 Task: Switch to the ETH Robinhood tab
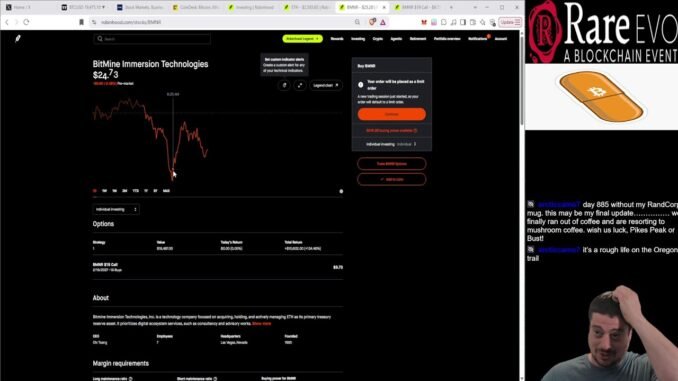[308, 7]
